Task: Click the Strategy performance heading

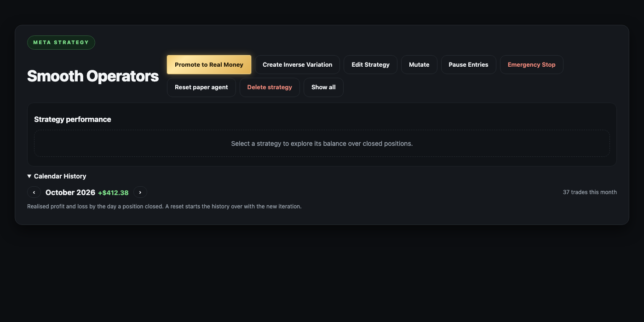Action: (x=73, y=119)
